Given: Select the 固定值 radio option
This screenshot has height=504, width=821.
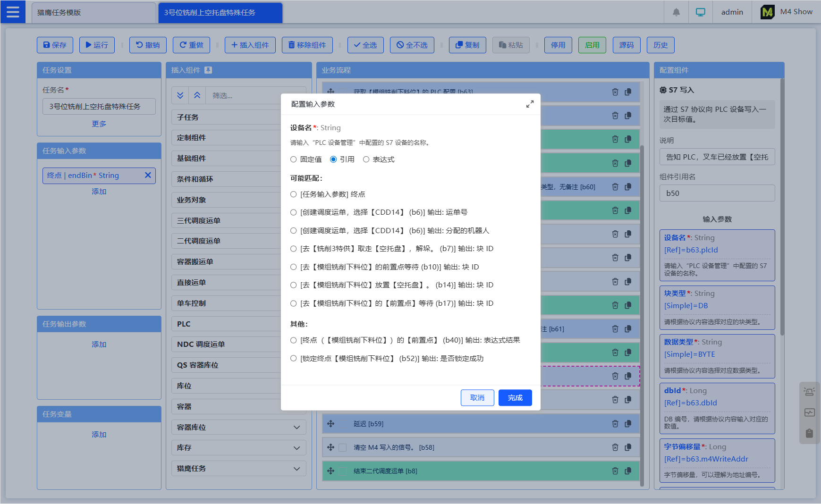Looking at the screenshot, I should pyautogui.click(x=294, y=160).
